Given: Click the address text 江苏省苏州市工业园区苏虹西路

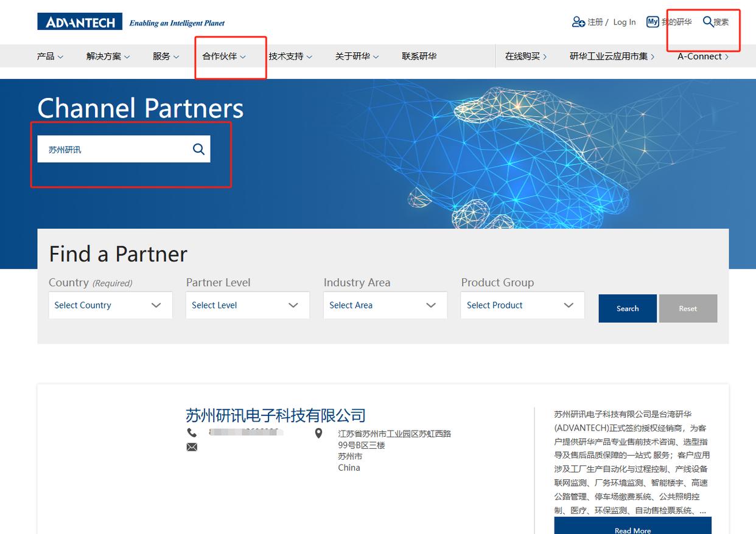Looking at the screenshot, I should coord(394,434).
